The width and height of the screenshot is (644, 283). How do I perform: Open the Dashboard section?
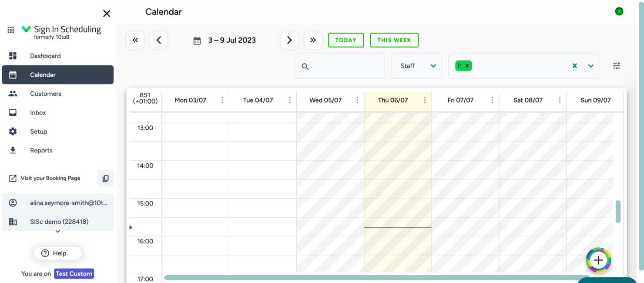click(x=45, y=56)
